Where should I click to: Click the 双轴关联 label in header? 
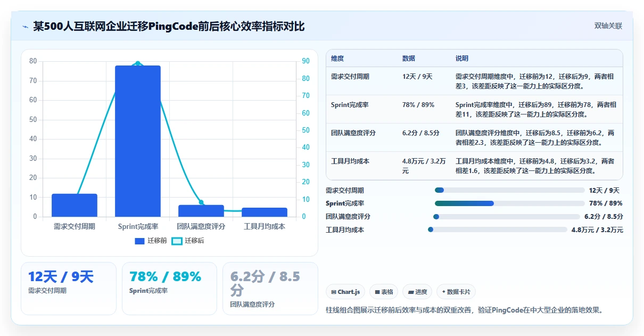pyautogui.click(x=608, y=26)
